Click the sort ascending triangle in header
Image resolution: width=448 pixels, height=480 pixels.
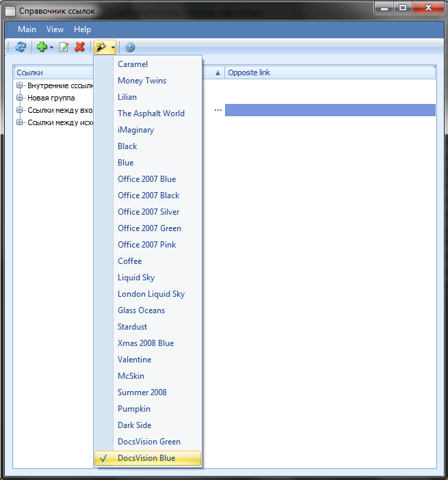(218, 72)
